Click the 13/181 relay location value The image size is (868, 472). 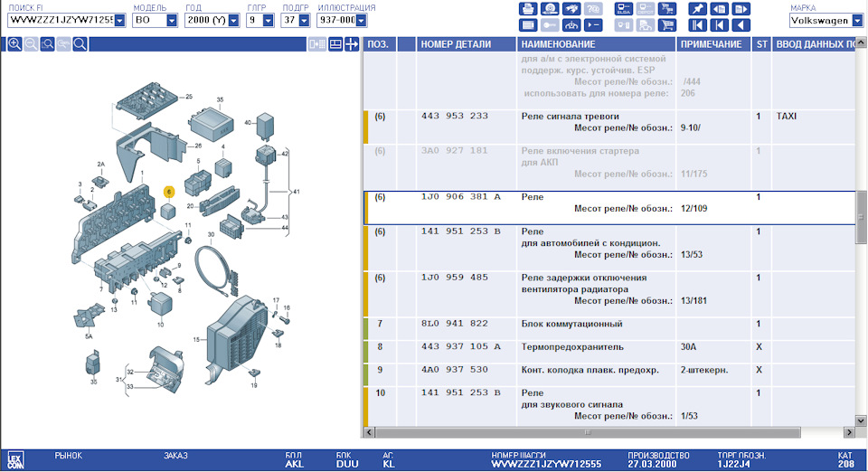click(x=693, y=301)
